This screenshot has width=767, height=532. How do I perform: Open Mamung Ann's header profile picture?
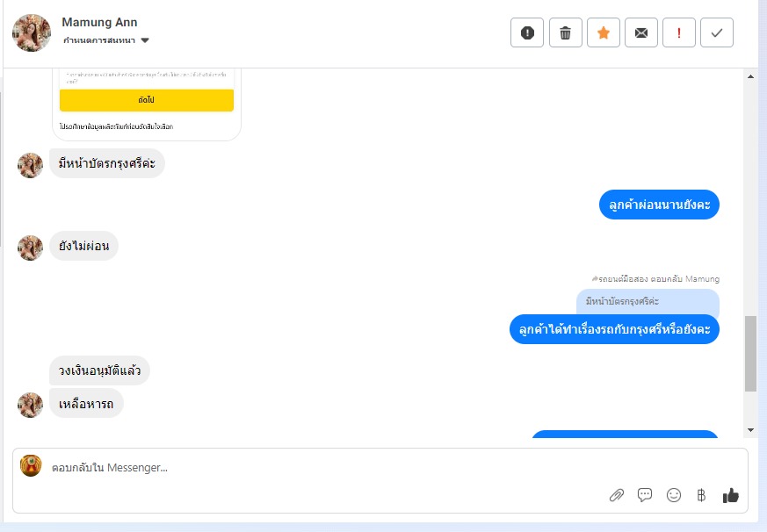(x=32, y=32)
